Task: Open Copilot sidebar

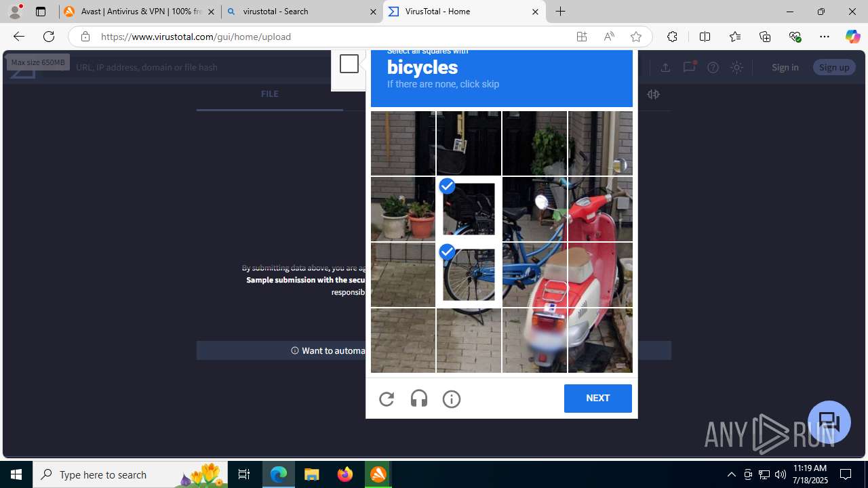Action: pyautogui.click(x=852, y=37)
